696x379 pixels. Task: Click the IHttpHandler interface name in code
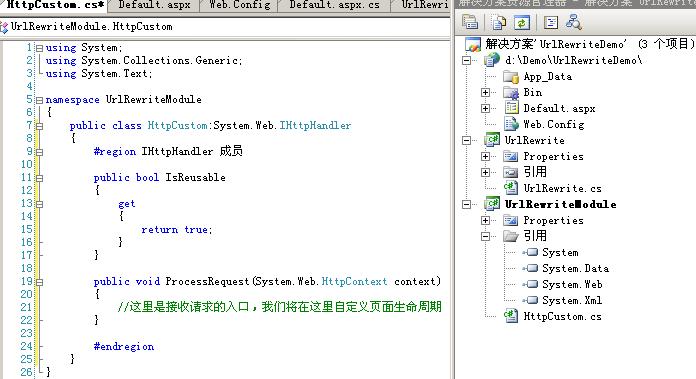pyautogui.click(x=315, y=126)
